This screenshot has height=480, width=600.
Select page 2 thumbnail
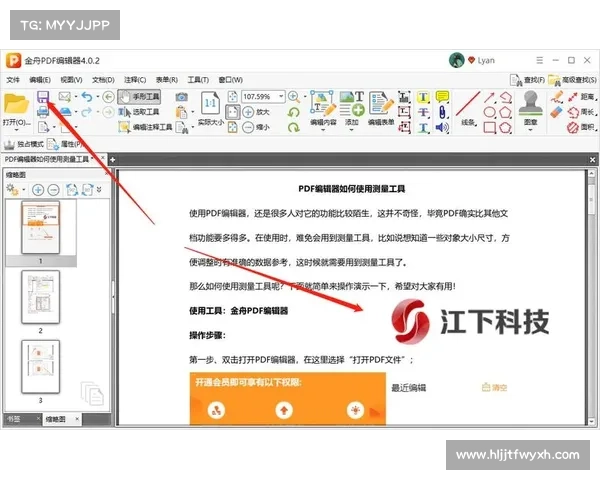coord(41,297)
